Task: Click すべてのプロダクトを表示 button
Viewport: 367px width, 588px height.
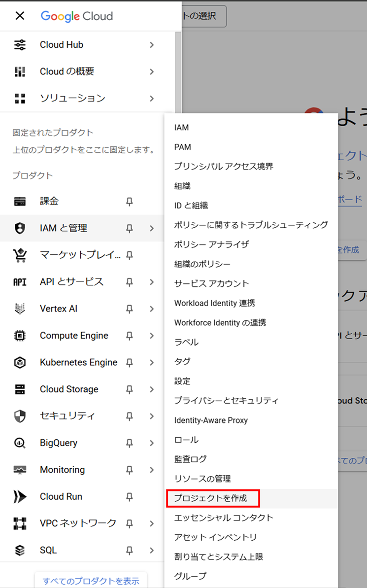Action: 91,581
